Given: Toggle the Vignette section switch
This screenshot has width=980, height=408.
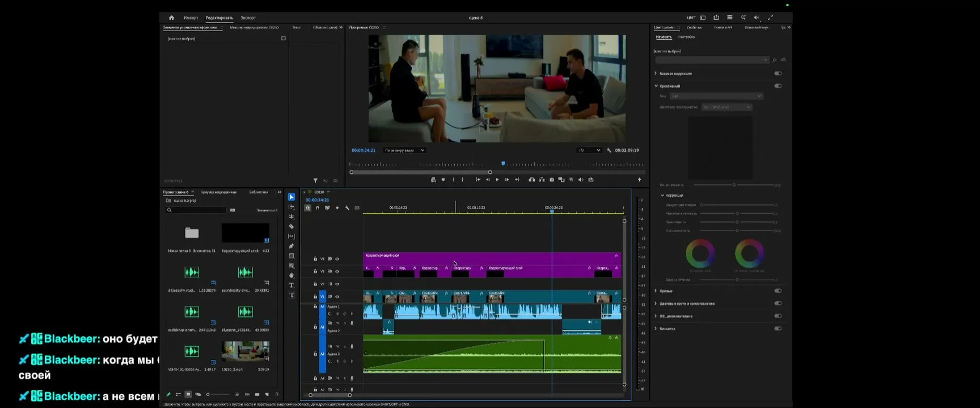Looking at the screenshot, I should pos(778,329).
